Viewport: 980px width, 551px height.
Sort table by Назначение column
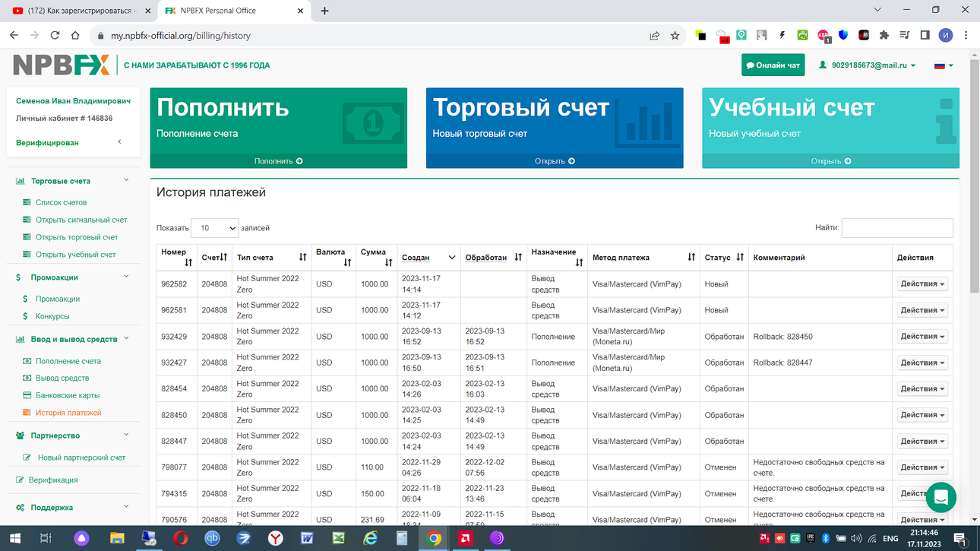coord(557,257)
